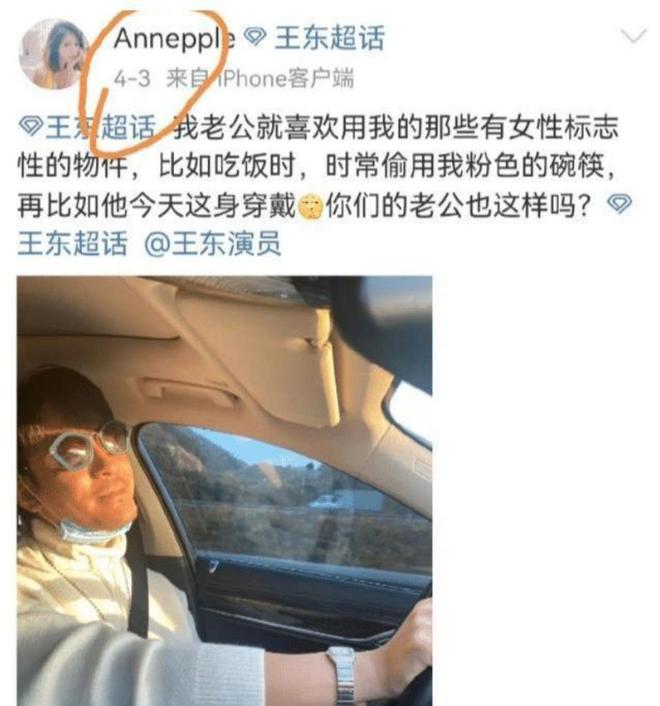The width and height of the screenshot is (660, 706).
Task: Click the question 你们的老公也这样吗?
Action: (457, 205)
